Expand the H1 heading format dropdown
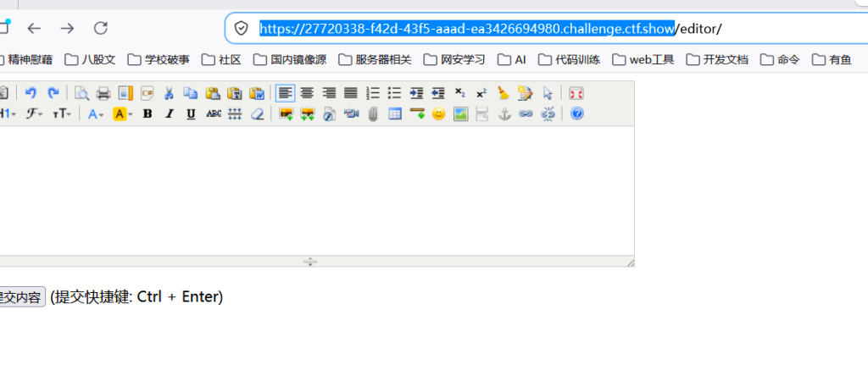 (8, 114)
